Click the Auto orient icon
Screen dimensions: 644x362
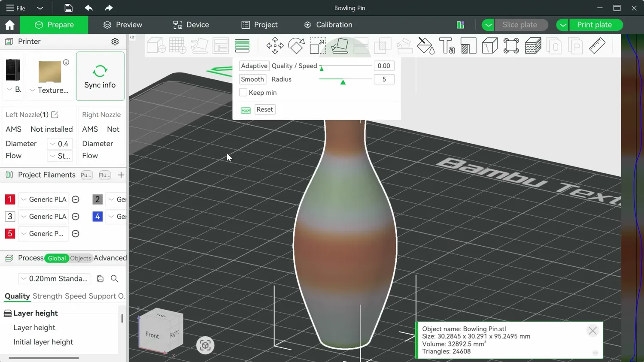(x=199, y=45)
